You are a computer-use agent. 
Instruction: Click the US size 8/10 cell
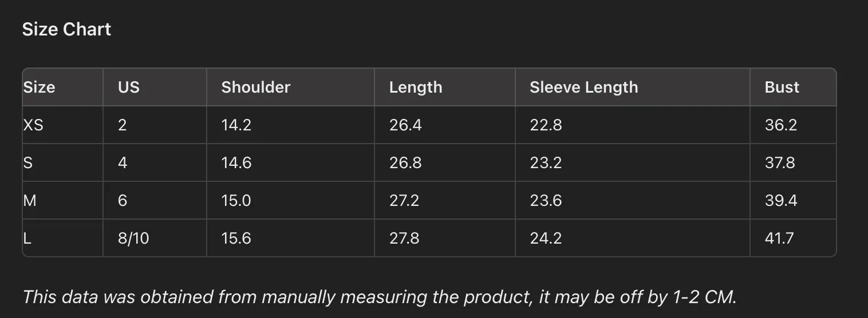[133, 238]
